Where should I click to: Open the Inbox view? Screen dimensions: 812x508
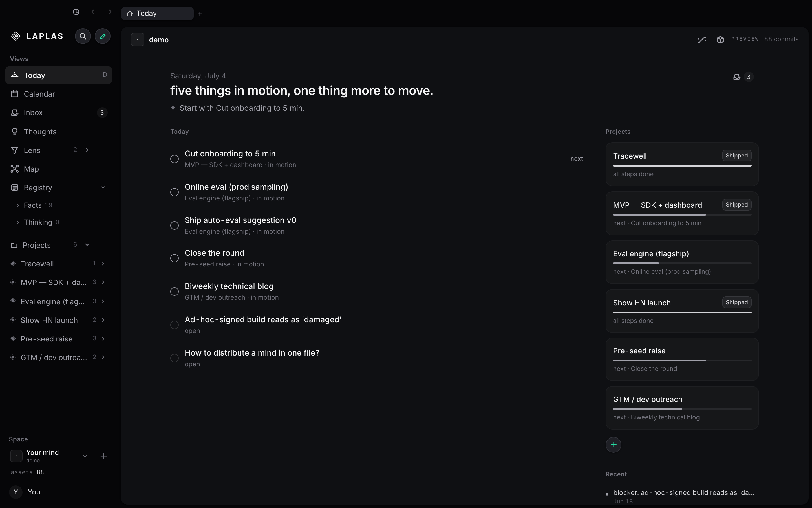click(x=59, y=113)
